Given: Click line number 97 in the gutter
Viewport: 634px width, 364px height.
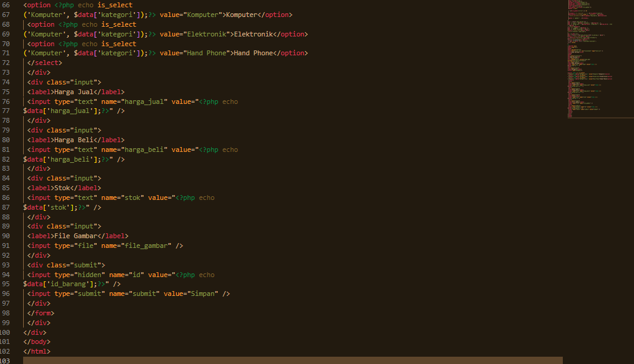Looking at the screenshot, I should coord(5,304).
